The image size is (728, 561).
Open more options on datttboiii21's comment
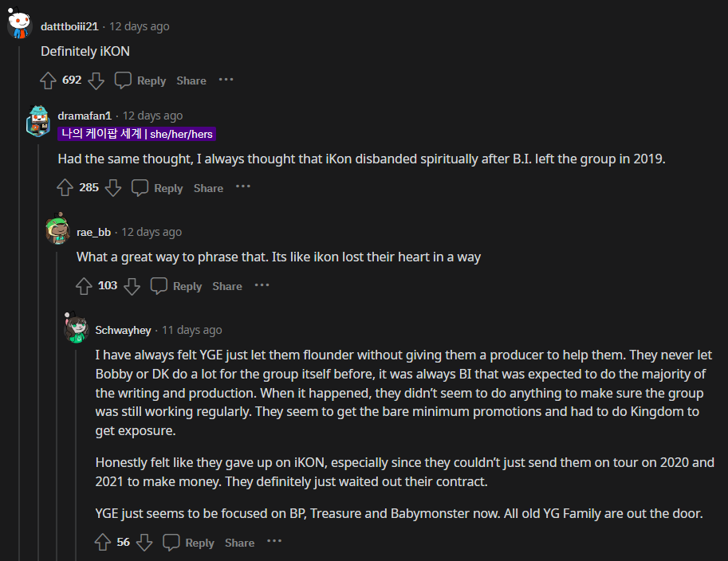pyautogui.click(x=226, y=79)
